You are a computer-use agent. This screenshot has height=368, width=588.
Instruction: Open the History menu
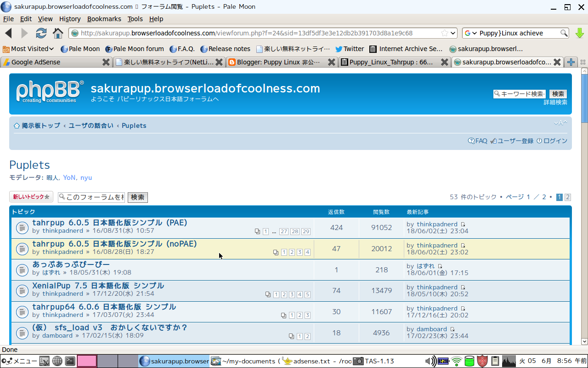point(70,19)
